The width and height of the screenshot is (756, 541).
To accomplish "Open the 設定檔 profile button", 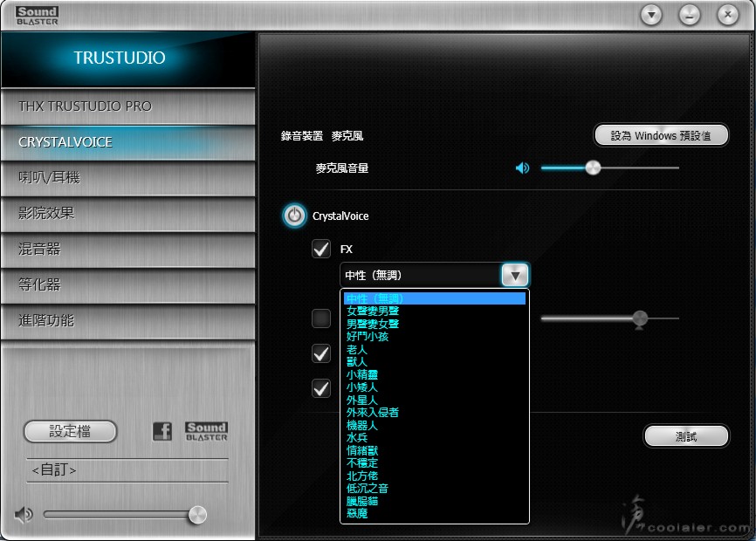I will (x=70, y=431).
